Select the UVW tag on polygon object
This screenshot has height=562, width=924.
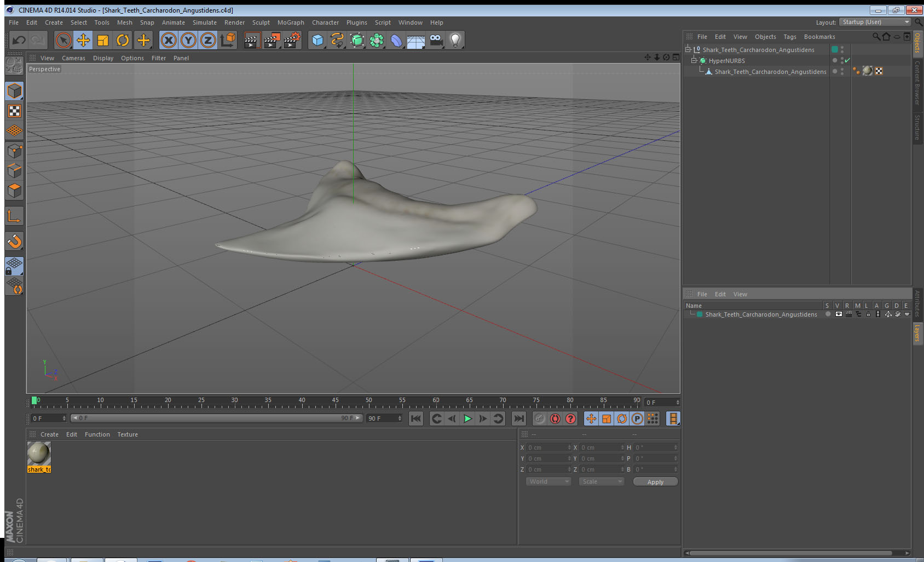coord(879,71)
